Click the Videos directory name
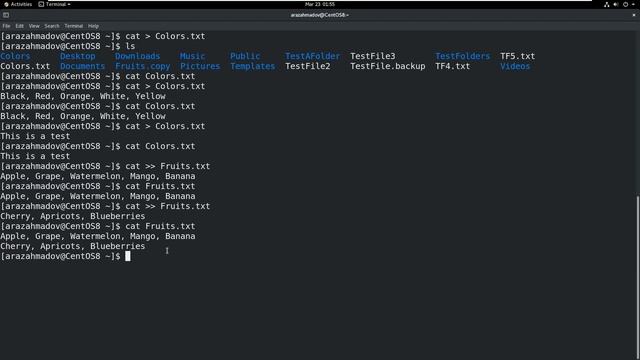This screenshot has height=360, width=640. pos(515,66)
